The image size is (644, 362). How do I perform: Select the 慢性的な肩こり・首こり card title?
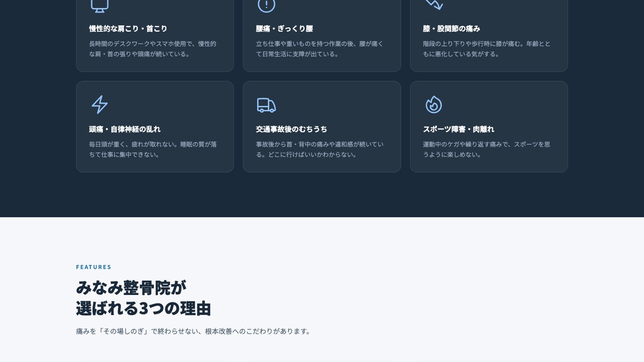pos(128,28)
